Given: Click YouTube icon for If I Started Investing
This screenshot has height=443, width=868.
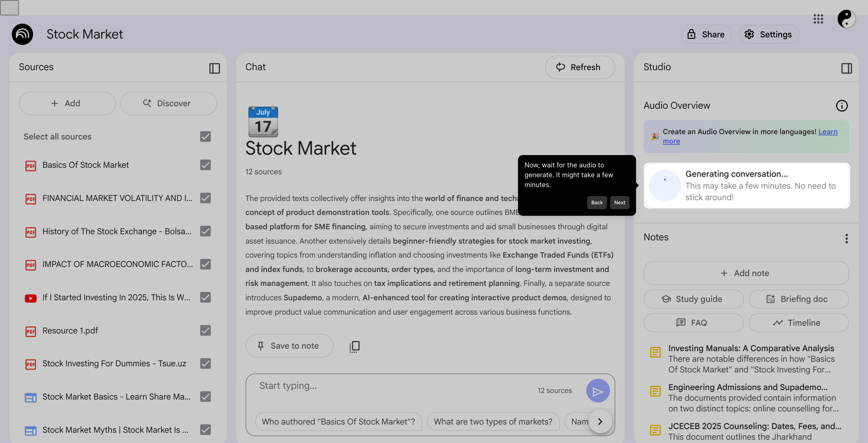Looking at the screenshot, I should point(31,298).
